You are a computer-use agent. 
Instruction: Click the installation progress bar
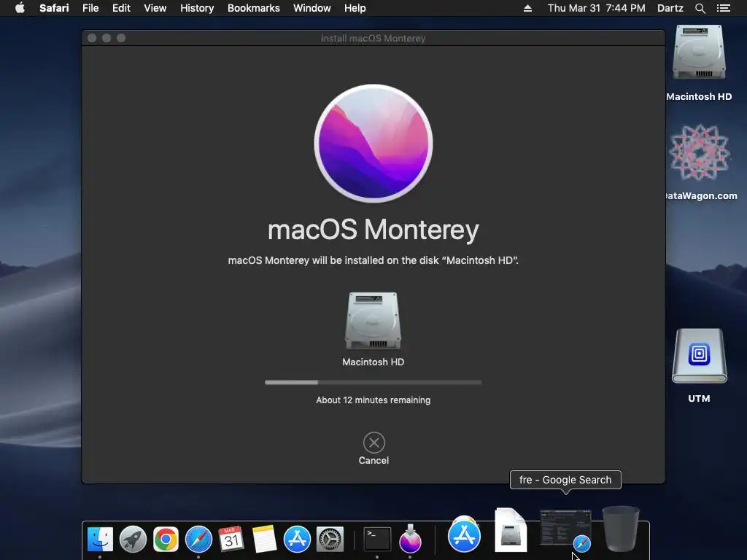click(x=373, y=382)
